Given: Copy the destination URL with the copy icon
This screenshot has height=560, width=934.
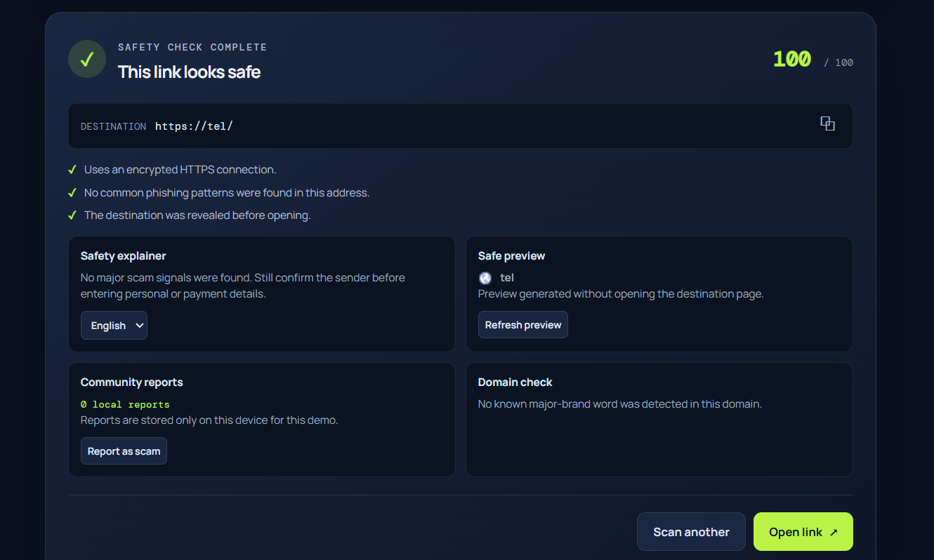Looking at the screenshot, I should click(x=827, y=124).
